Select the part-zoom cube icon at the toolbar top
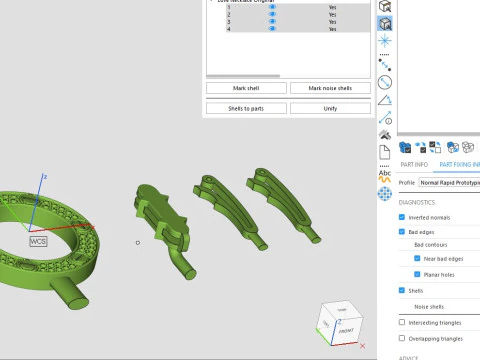 [x=385, y=6]
